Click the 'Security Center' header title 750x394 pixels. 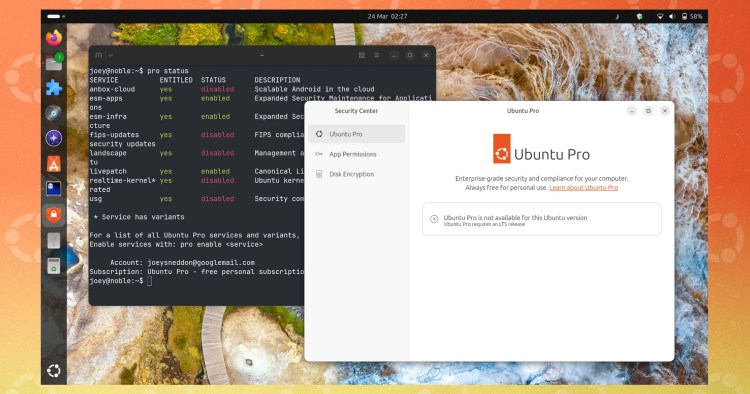click(356, 111)
